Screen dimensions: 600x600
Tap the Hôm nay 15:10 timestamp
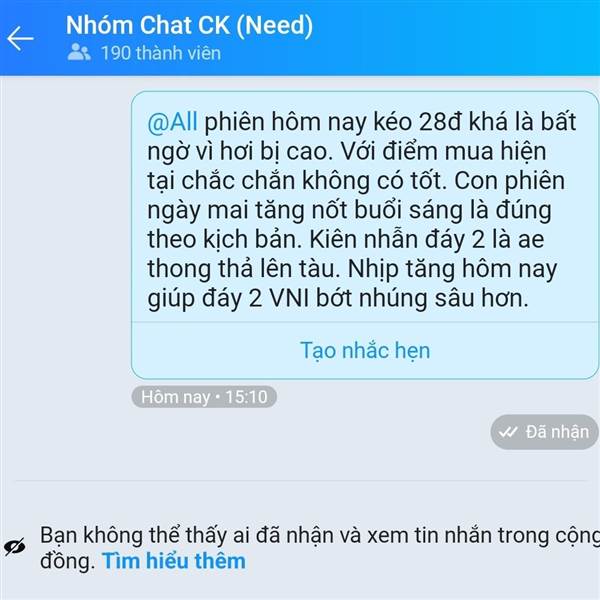point(204,397)
